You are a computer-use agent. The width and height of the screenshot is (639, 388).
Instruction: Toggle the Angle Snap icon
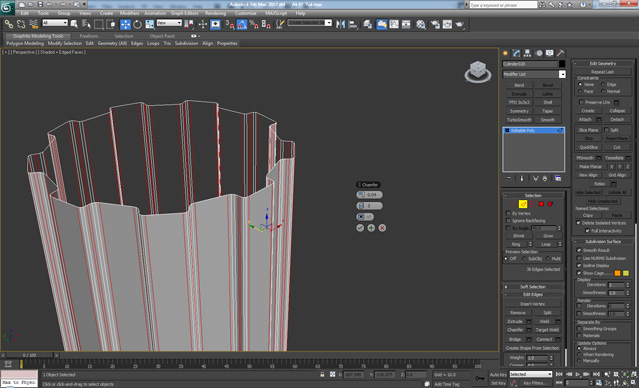pyautogui.click(x=242, y=24)
